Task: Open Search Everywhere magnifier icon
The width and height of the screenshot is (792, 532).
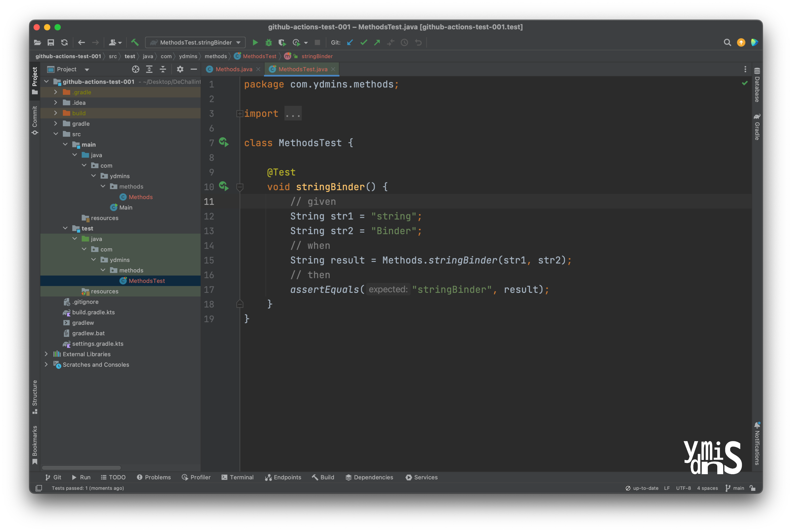Action: click(x=727, y=43)
